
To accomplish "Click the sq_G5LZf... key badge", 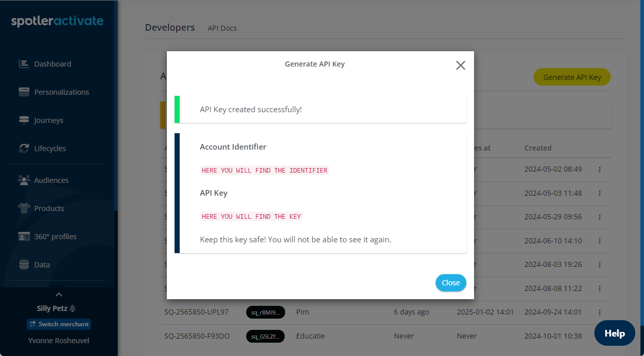I will (x=265, y=337).
